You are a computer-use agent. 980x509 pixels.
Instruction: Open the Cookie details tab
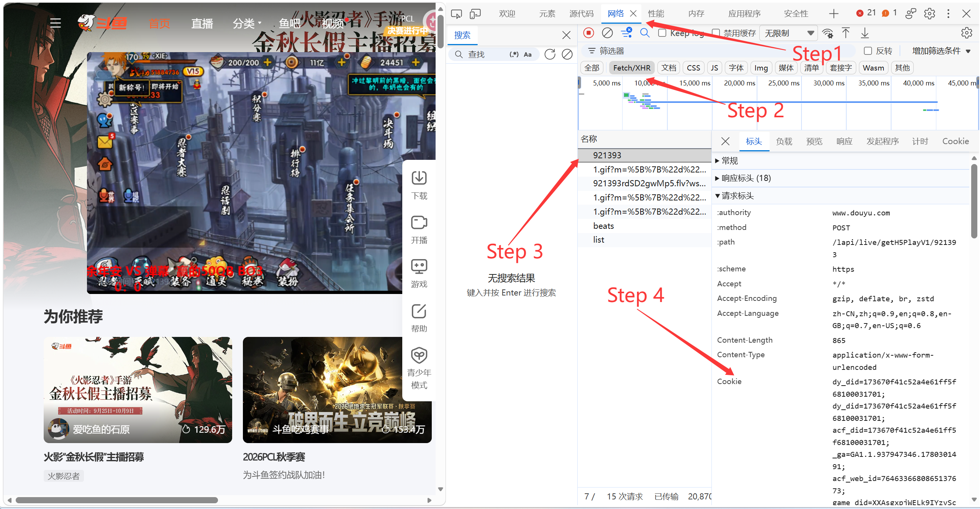click(955, 141)
